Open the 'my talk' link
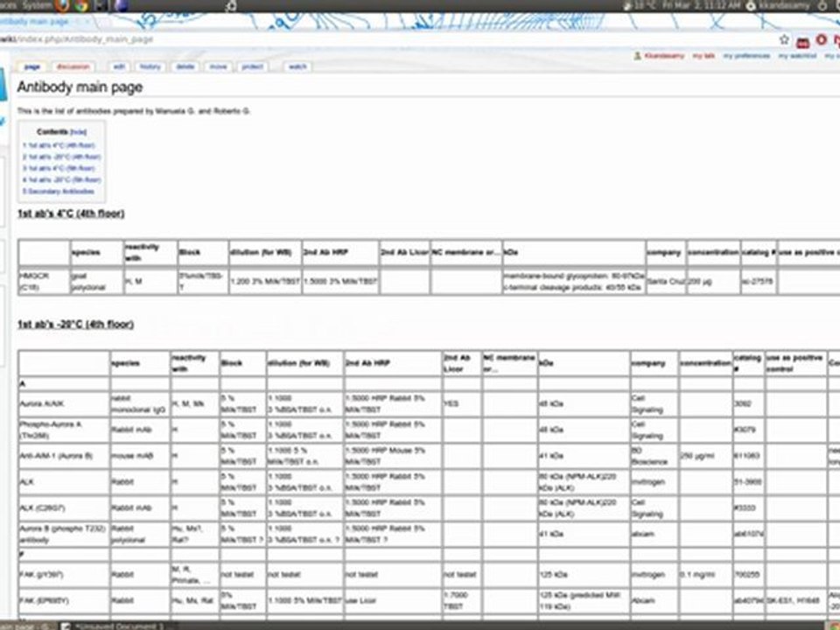The width and height of the screenshot is (840, 630). click(703, 56)
